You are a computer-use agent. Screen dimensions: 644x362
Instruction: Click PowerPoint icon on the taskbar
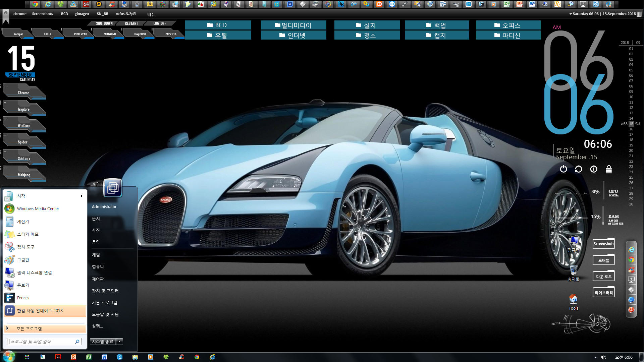tap(73, 357)
